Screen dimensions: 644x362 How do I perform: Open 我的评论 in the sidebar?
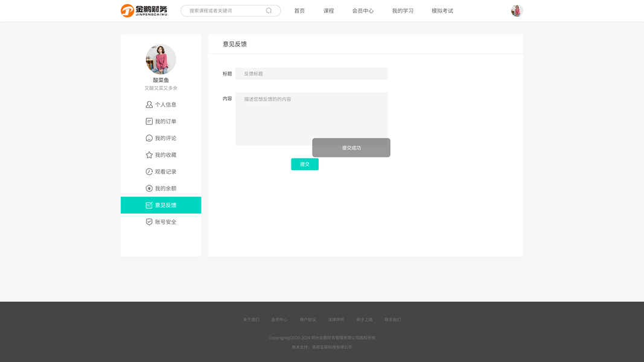pos(161,138)
